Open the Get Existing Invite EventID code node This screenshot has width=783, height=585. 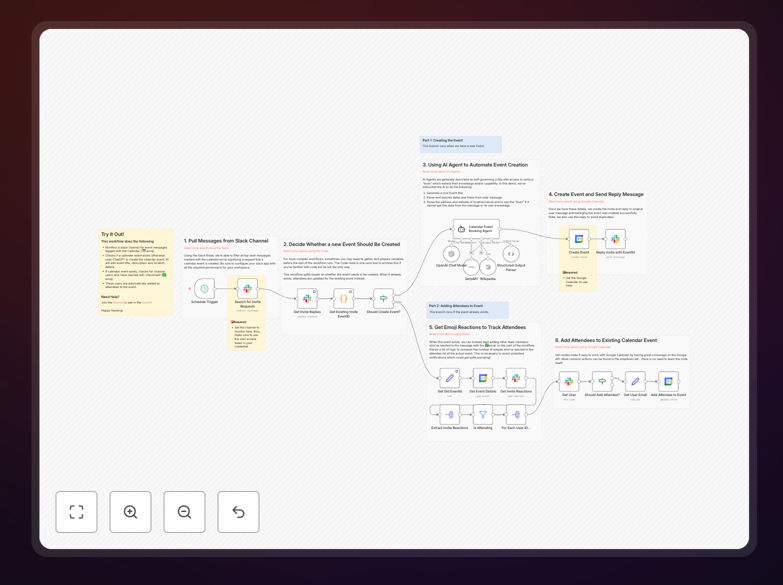(344, 298)
